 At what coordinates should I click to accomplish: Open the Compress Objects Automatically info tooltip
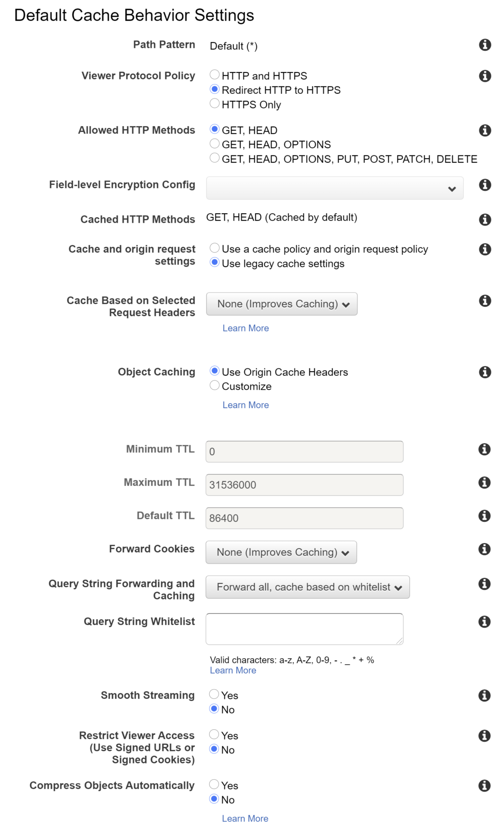pyautogui.click(x=485, y=785)
